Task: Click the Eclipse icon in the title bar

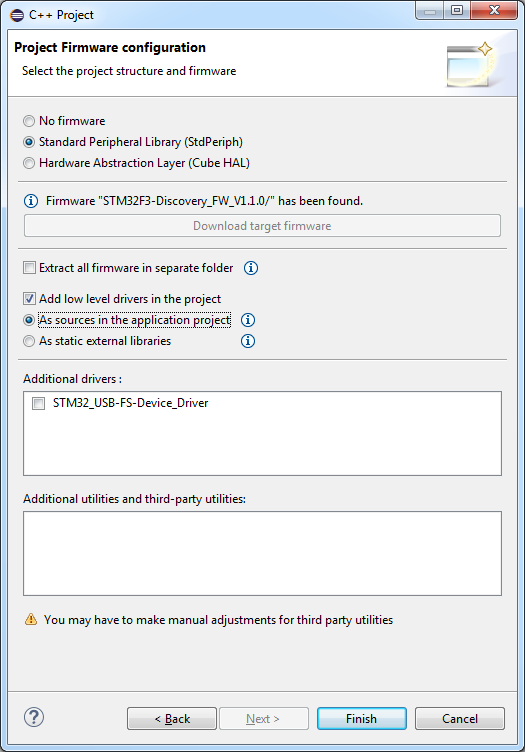Action: click(17, 15)
